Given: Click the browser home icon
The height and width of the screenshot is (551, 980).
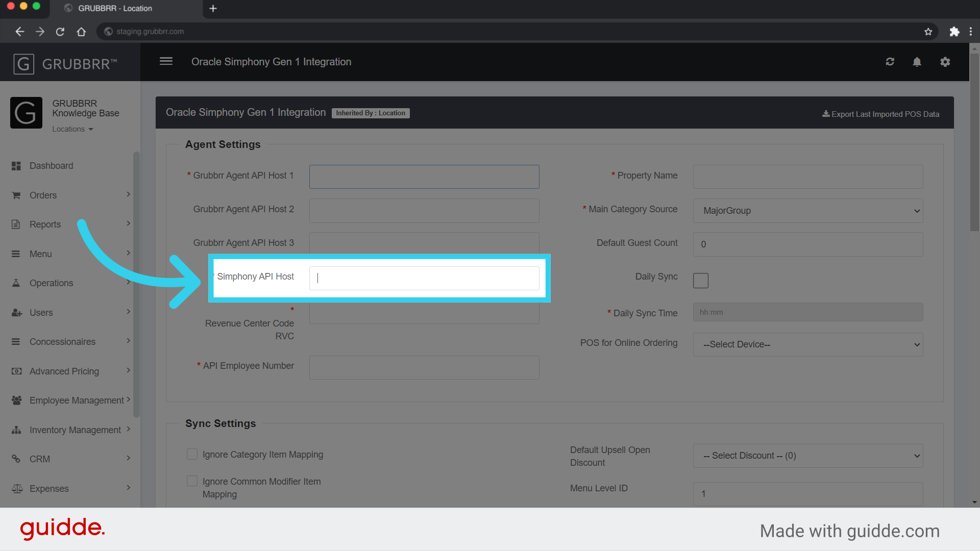Looking at the screenshot, I should 81,32.
